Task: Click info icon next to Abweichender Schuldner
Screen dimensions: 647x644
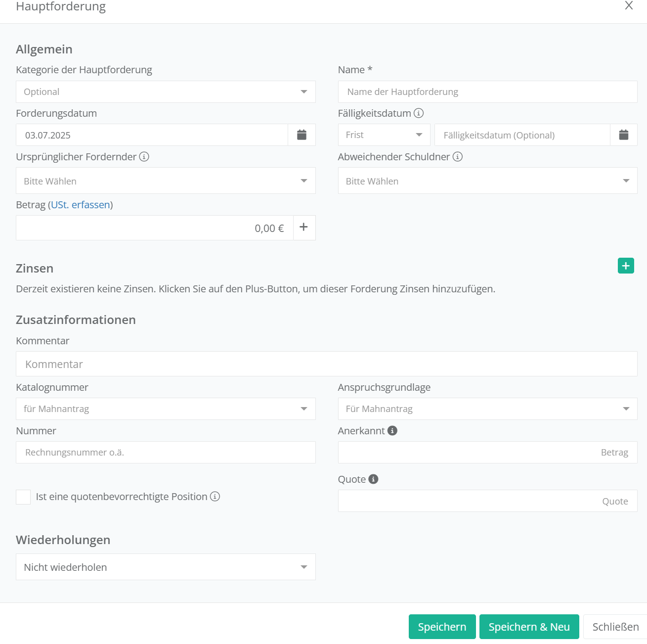Action: [458, 157]
